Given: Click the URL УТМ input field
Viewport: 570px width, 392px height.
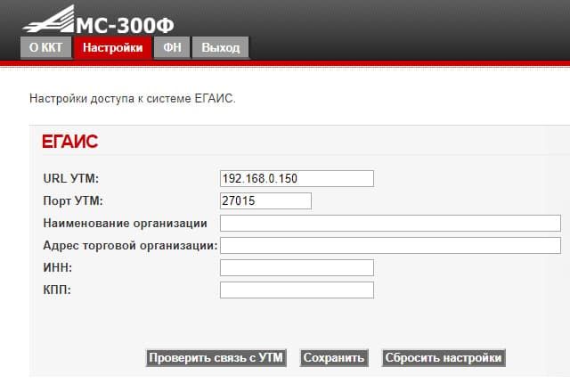Looking at the screenshot, I should (297, 178).
